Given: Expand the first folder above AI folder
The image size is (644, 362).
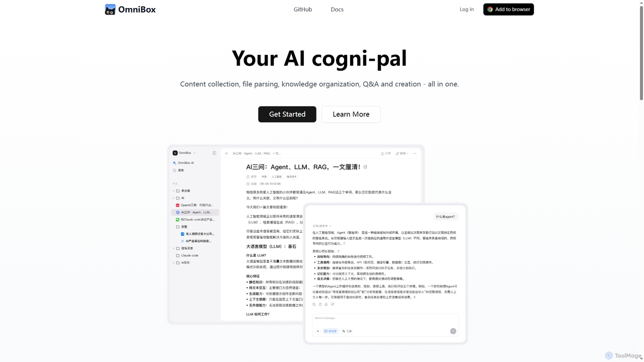Looking at the screenshot, I should (x=174, y=191).
